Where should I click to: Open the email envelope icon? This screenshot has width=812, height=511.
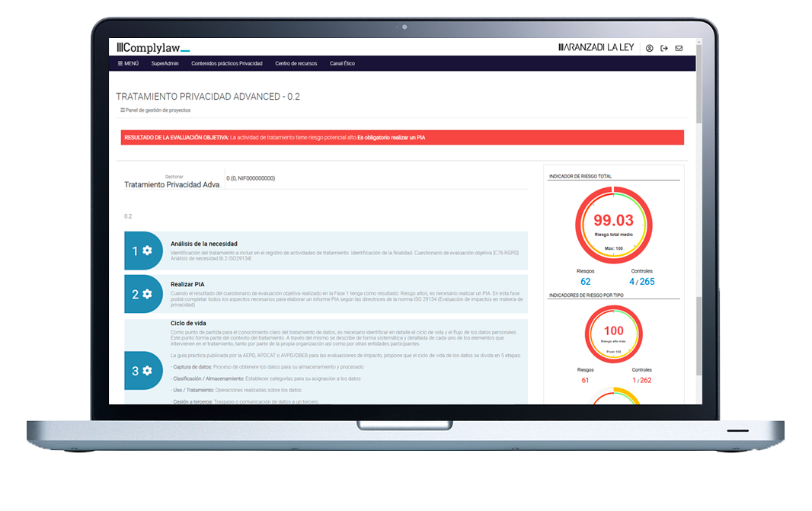pos(679,47)
